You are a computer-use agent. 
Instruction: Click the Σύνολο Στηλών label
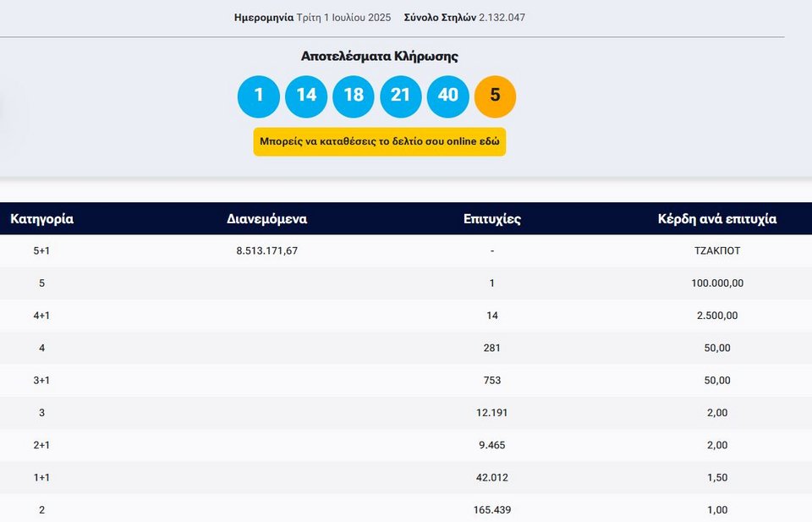coord(440,18)
